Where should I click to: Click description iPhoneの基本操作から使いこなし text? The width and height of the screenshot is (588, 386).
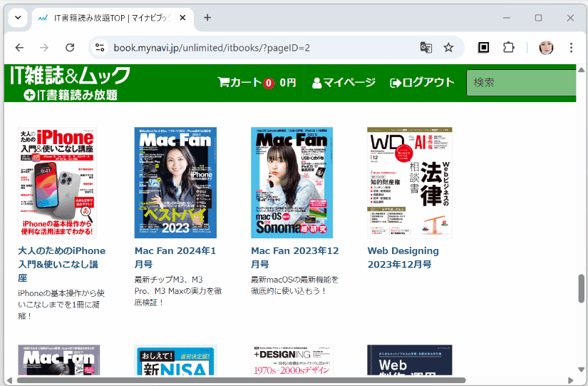point(61,305)
